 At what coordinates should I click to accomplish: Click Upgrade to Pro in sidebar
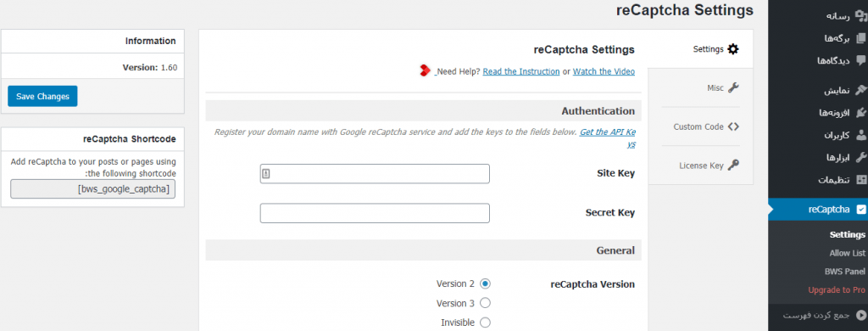[x=837, y=290]
